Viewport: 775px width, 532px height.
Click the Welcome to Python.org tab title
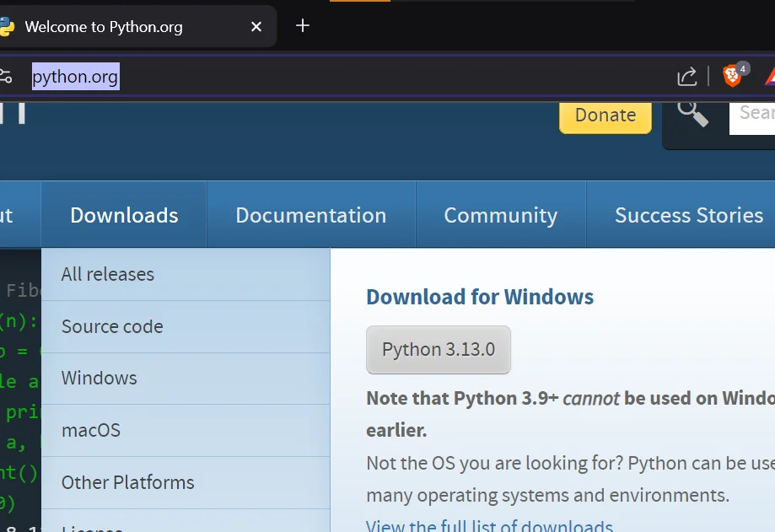pyautogui.click(x=104, y=27)
